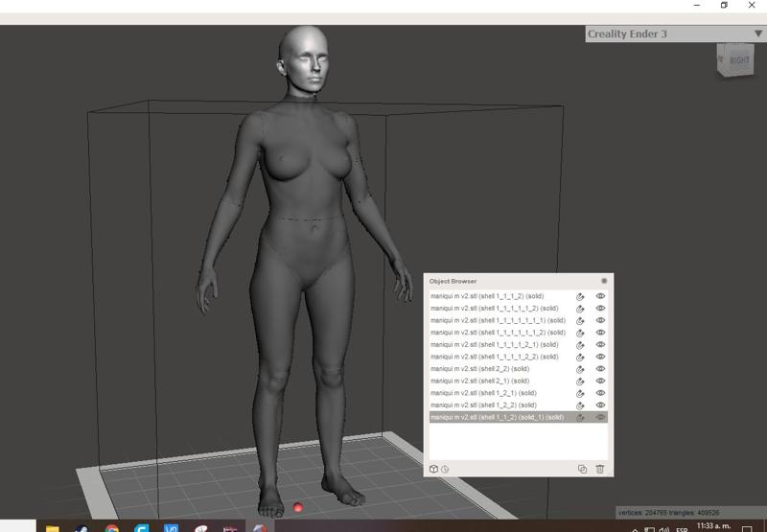The image size is (767, 532).
Task: Delete the selected object with trash icon
Action: tap(600, 469)
